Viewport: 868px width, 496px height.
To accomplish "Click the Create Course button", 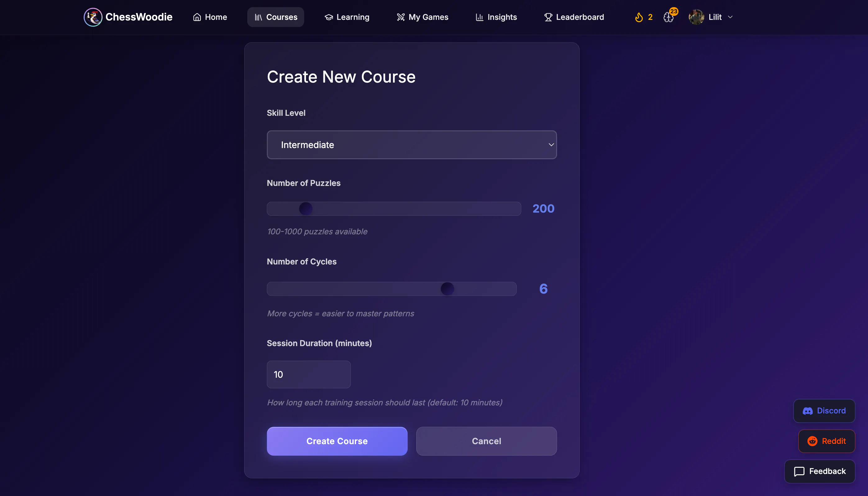I will pyautogui.click(x=337, y=441).
